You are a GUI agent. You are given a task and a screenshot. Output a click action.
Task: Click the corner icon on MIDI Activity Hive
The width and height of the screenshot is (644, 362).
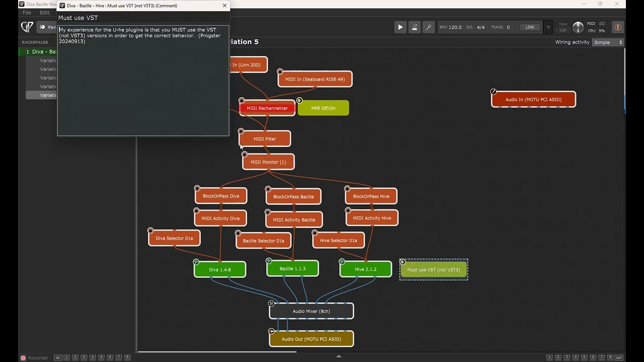click(348, 211)
